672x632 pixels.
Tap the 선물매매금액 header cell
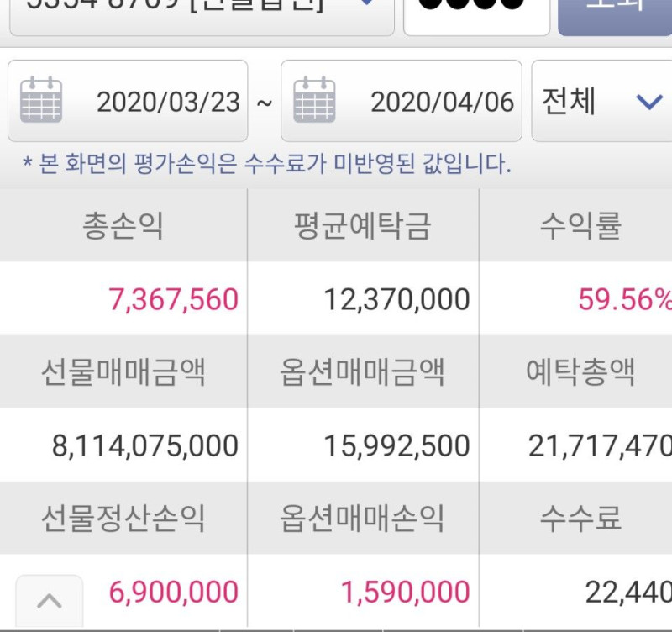(x=123, y=371)
